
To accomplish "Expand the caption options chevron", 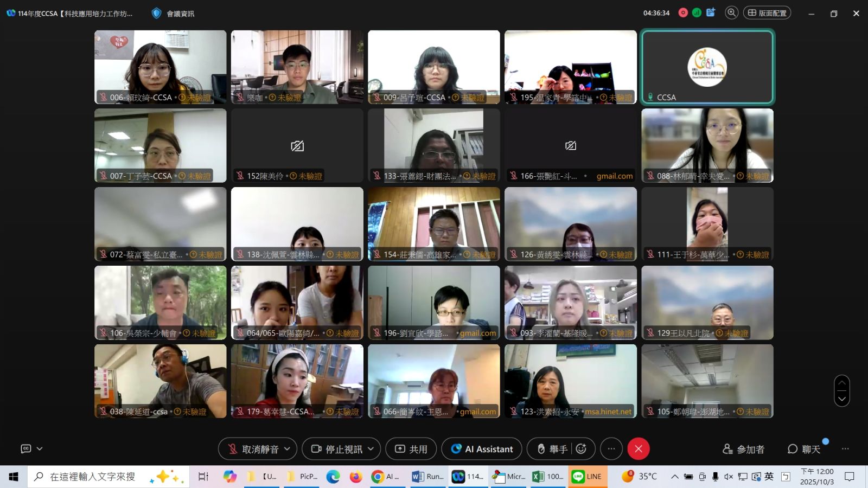I will pos(40,449).
